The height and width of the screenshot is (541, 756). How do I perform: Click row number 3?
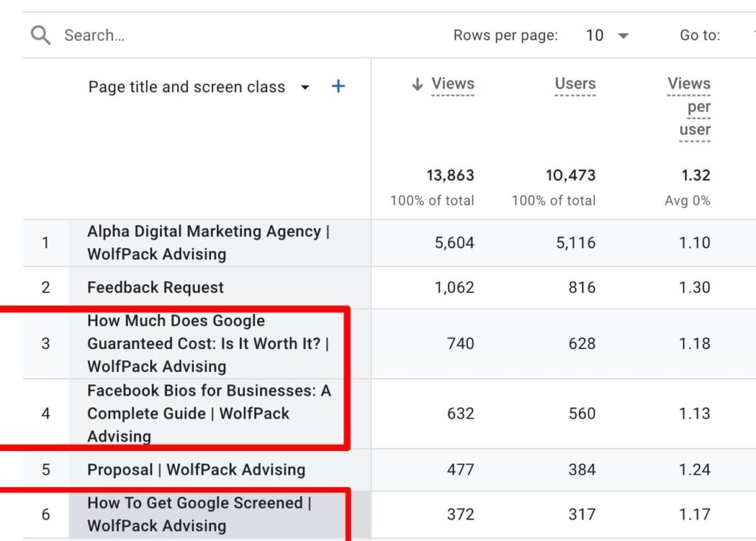[x=45, y=343]
